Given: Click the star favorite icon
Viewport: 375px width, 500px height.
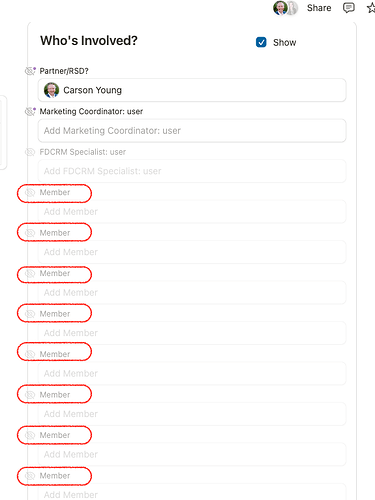Looking at the screenshot, I should click(371, 8).
